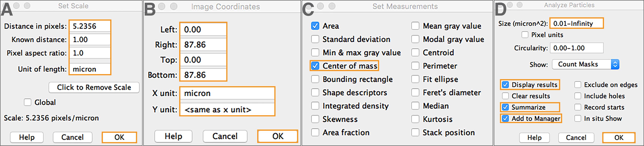This screenshot has width=644, height=146.
Task: Check the Centroid measurement option
Action: 415,53
